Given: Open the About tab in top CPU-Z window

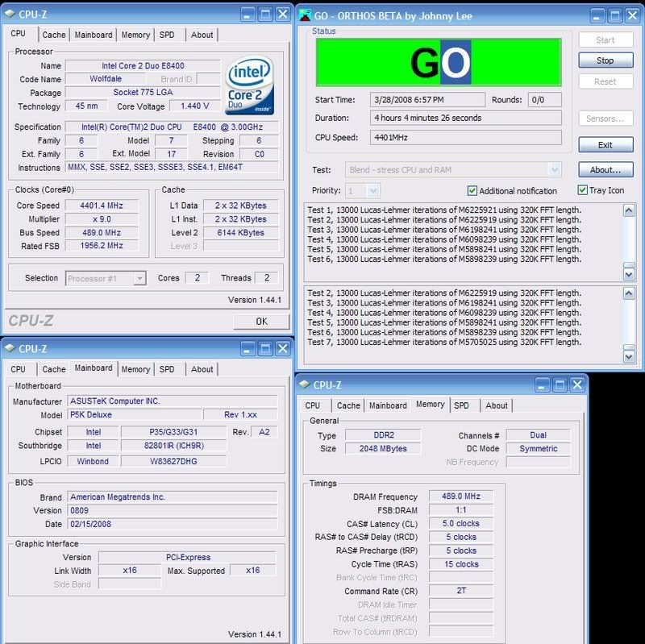Looking at the screenshot, I should point(202,35).
